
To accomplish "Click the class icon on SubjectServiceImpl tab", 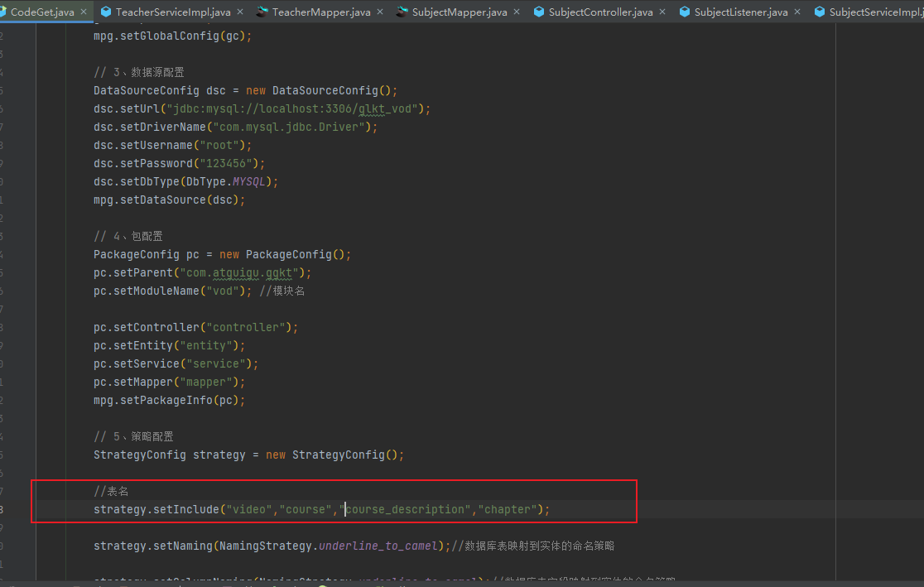I will coord(820,12).
